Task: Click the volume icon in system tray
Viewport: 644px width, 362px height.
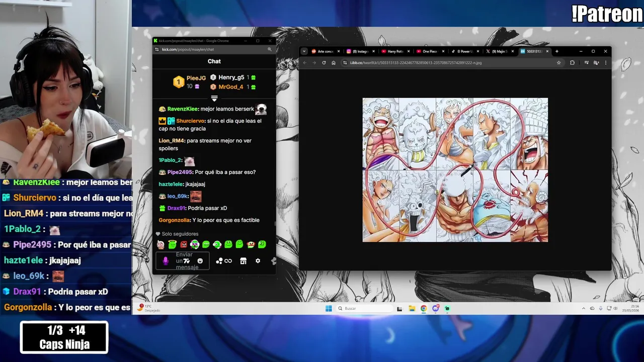Action: point(616,308)
